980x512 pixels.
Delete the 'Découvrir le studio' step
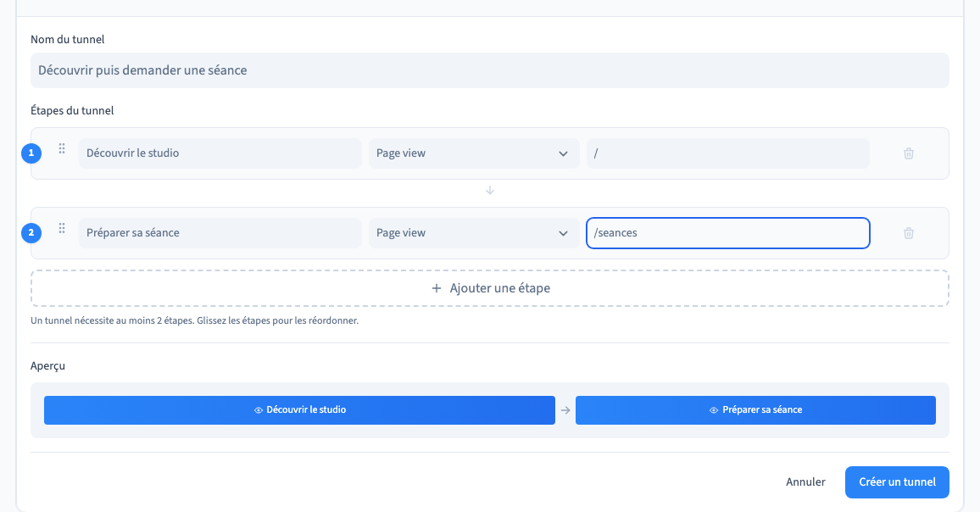(x=909, y=153)
